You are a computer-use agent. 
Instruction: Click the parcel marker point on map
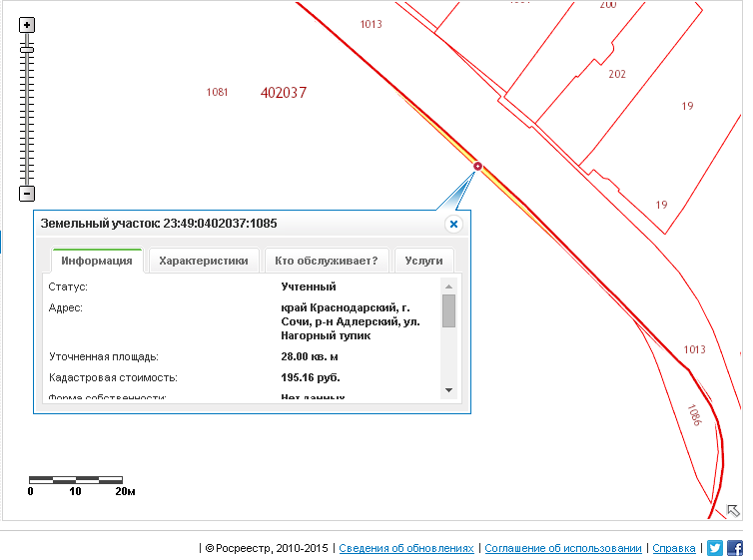(x=477, y=166)
